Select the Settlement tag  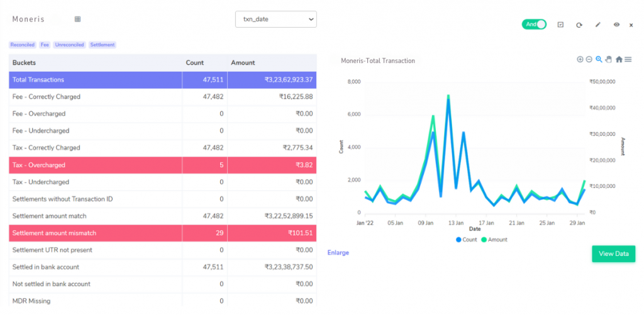103,45
